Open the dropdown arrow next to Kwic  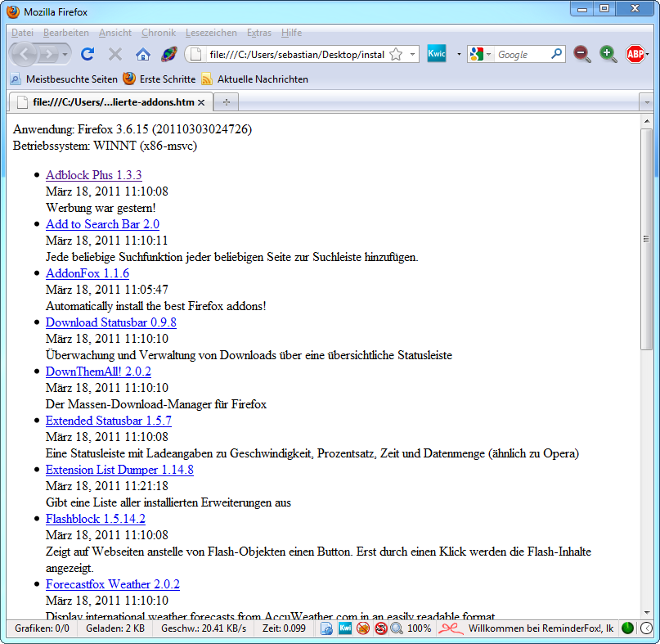pyautogui.click(x=459, y=54)
